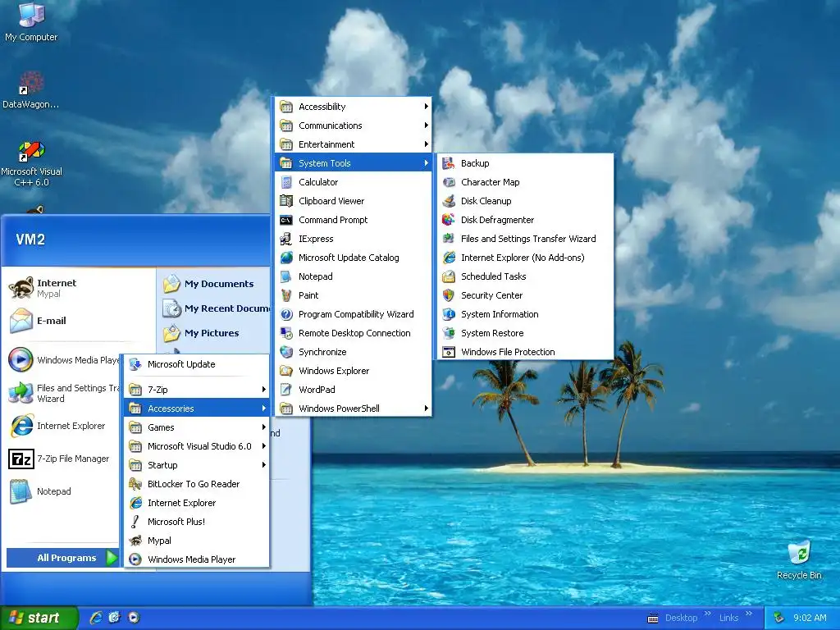Click the Remote Desktop Connection icon
The image size is (840, 630).
(x=286, y=333)
